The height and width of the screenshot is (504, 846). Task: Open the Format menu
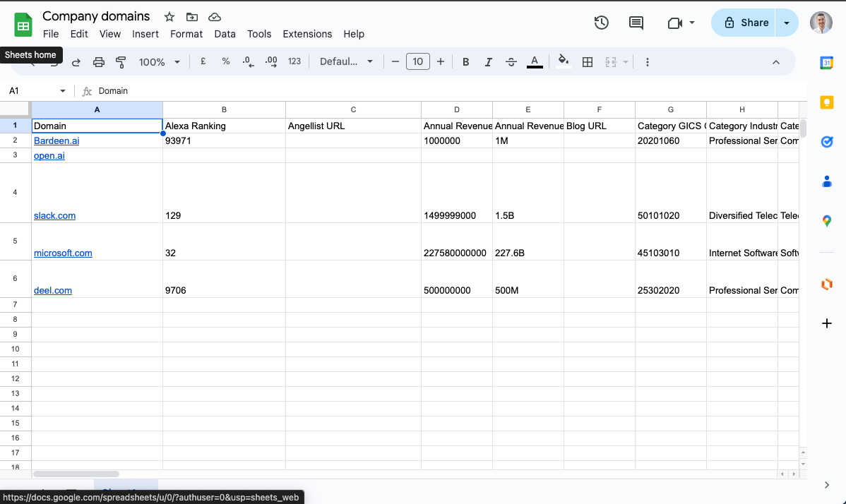point(186,34)
